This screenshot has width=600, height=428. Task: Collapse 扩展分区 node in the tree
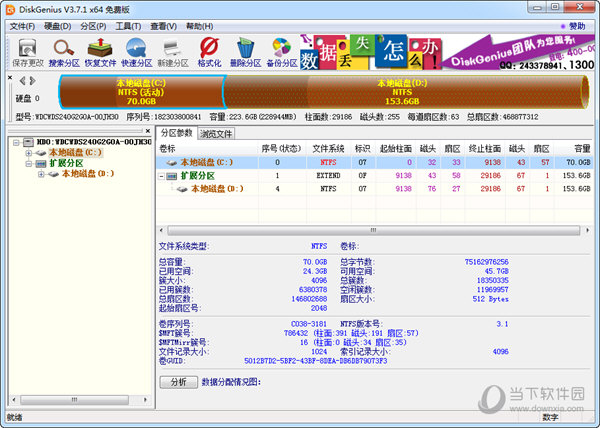coord(29,164)
